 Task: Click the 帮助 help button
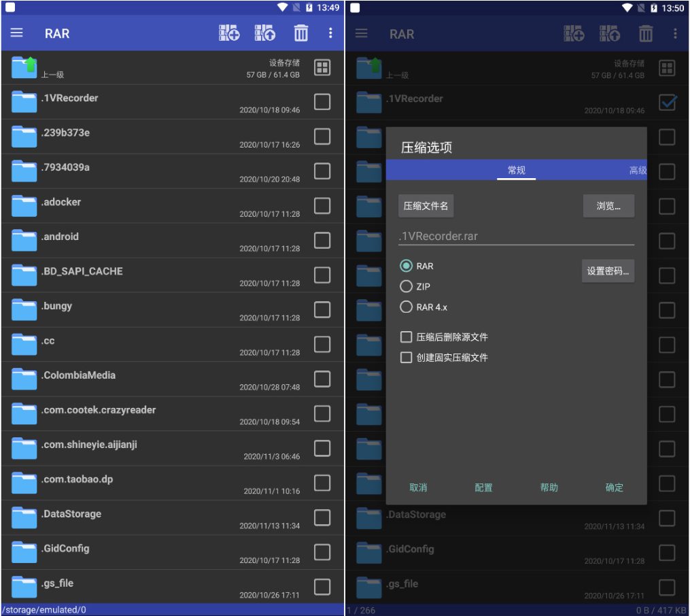(x=549, y=487)
